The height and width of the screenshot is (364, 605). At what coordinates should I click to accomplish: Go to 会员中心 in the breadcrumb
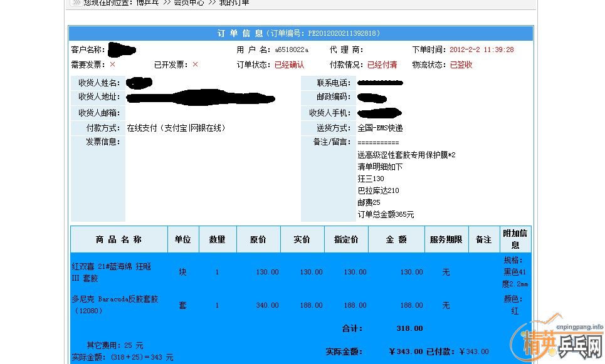(x=189, y=3)
